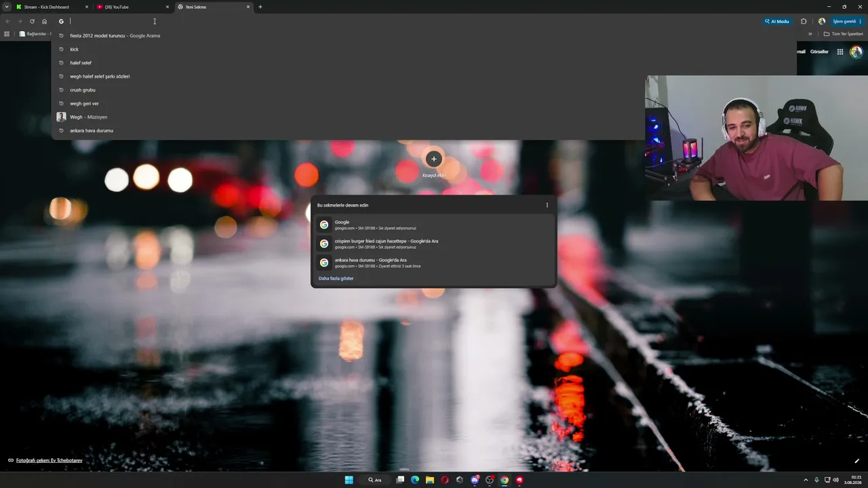Open the Chrome profile avatar in toolbar

[x=822, y=21]
